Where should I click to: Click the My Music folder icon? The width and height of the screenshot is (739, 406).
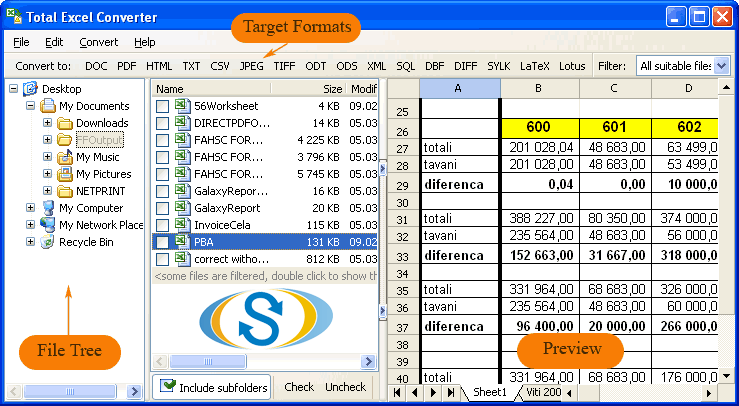(65, 157)
